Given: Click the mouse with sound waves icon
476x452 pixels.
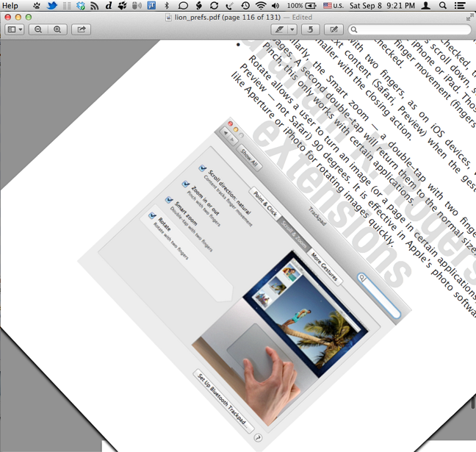Looking at the screenshot, I should coord(137,5).
